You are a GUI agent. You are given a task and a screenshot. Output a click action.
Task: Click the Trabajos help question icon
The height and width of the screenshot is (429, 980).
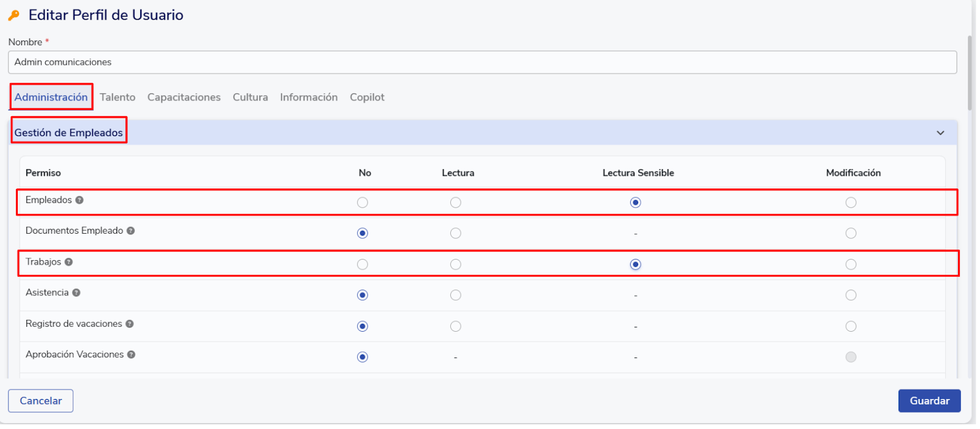tap(69, 262)
